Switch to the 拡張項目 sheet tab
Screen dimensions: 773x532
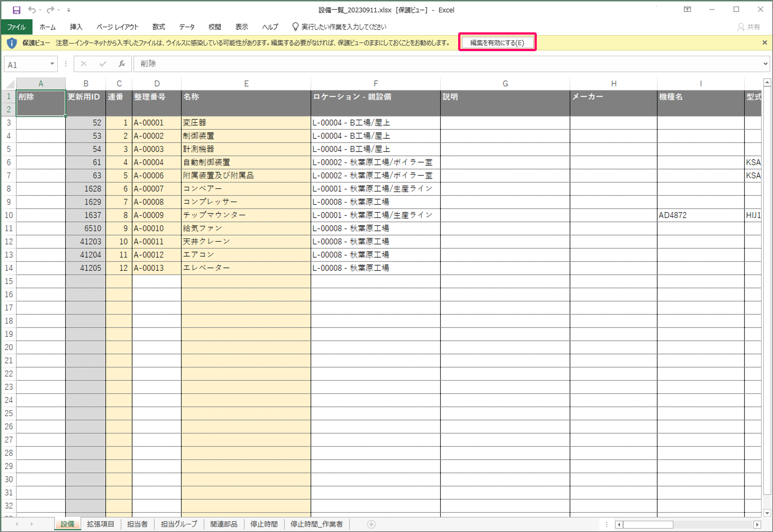point(100,524)
